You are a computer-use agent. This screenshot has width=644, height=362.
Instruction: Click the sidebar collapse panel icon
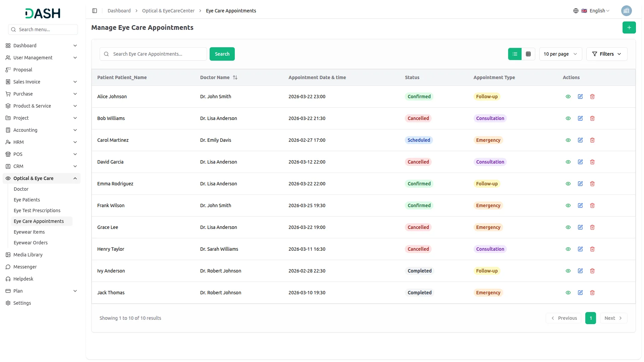coord(95,11)
